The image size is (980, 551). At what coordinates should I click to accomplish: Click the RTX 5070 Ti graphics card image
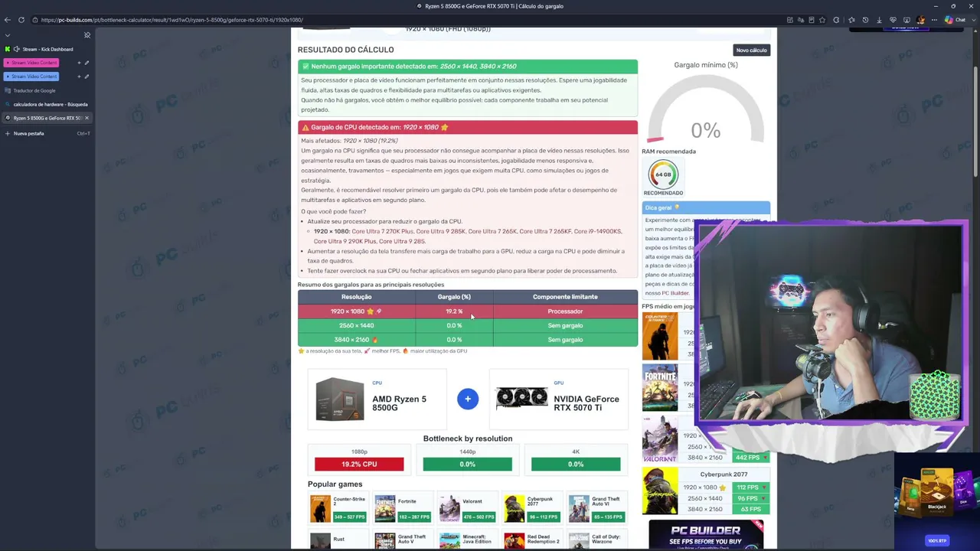point(521,398)
